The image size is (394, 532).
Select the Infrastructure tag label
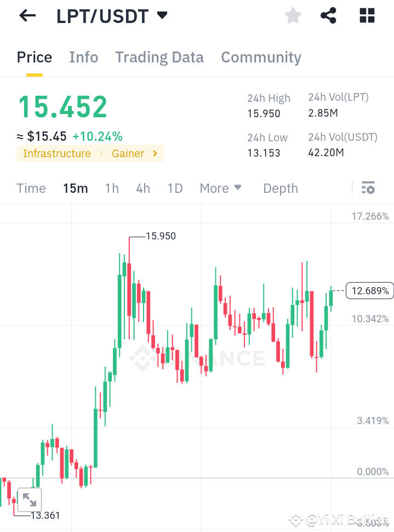(x=56, y=153)
